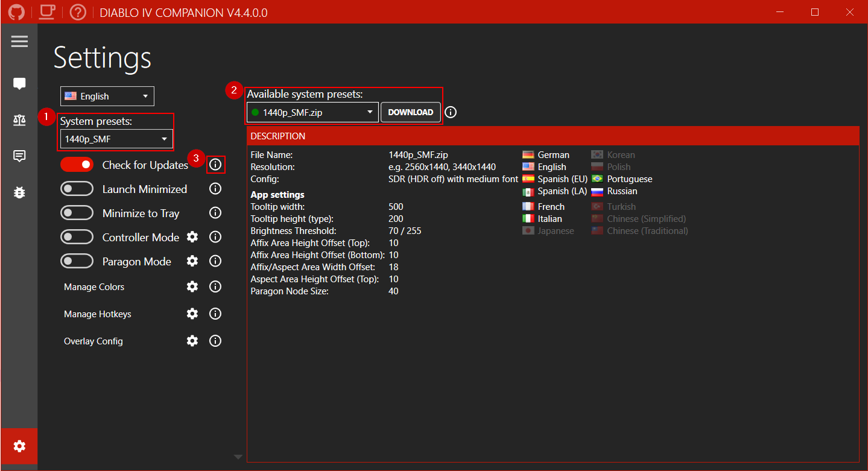Click the Korean language entry
868x471 pixels.
coord(613,155)
